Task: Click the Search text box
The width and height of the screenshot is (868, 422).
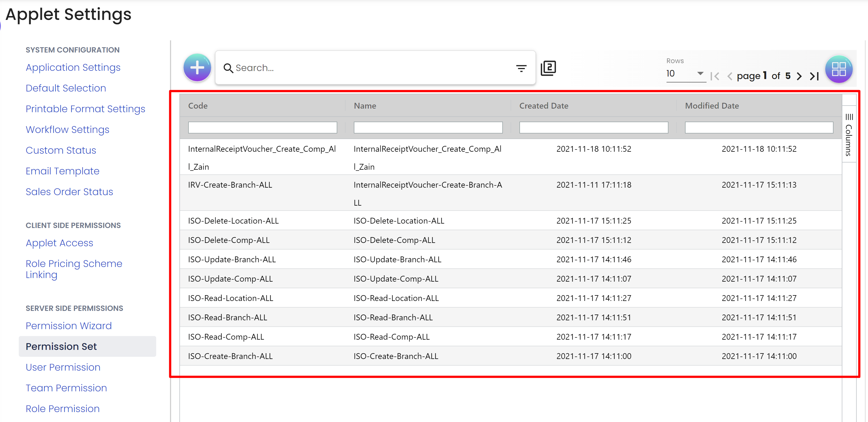Action: coord(371,68)
